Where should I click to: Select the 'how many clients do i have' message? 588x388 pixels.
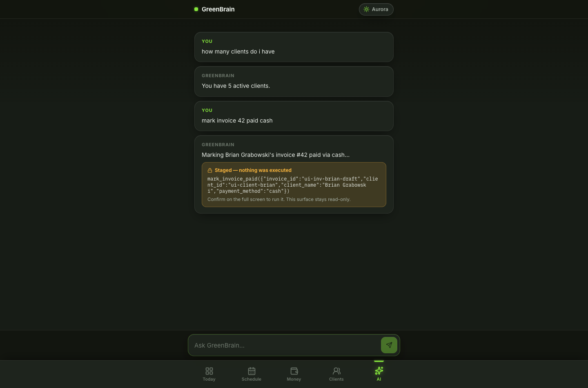[238, 51]
